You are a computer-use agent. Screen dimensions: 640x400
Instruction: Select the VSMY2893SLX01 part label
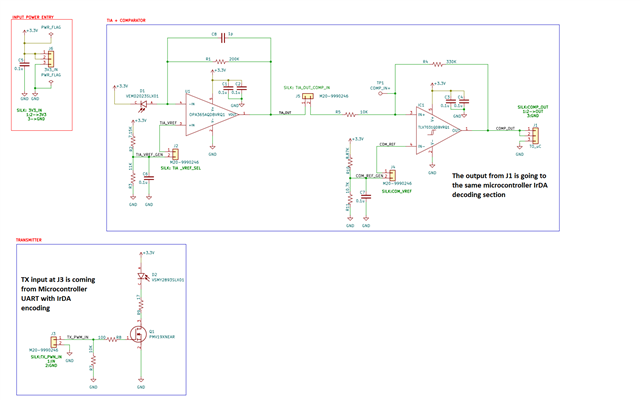pos(168,280)
